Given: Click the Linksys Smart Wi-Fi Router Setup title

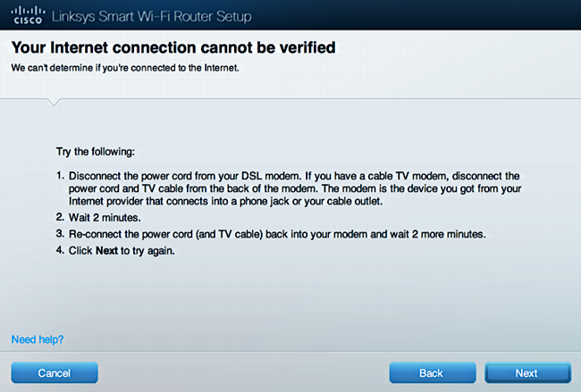Looking at the screenshot, I should tap(152, 16).
